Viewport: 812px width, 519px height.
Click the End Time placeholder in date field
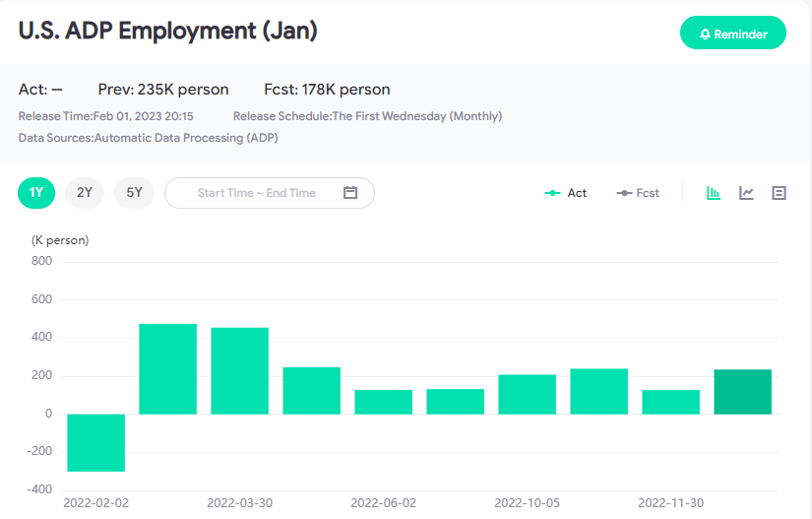[x=289, y=193]
